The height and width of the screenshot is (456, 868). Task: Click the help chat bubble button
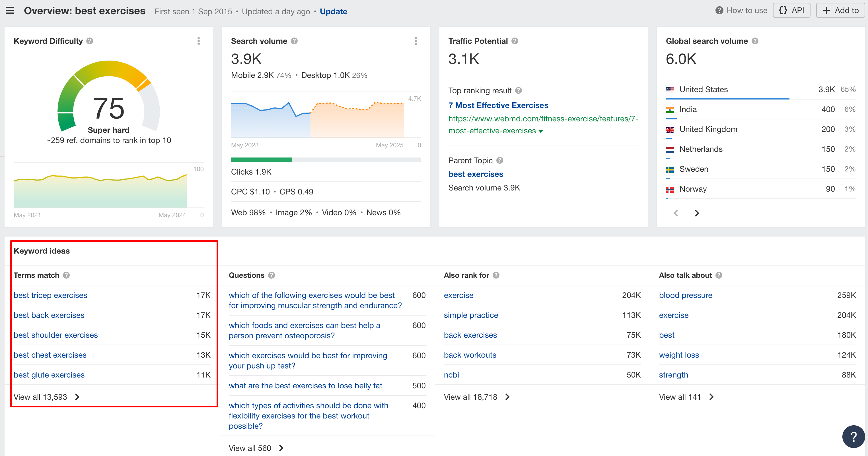(x=853, y=437)
